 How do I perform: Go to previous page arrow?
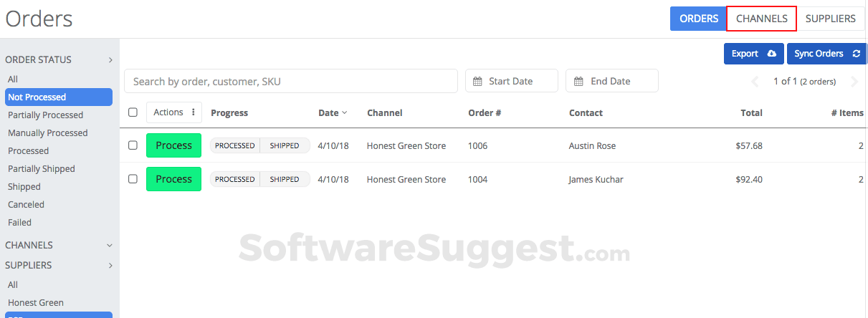(755, 82)
